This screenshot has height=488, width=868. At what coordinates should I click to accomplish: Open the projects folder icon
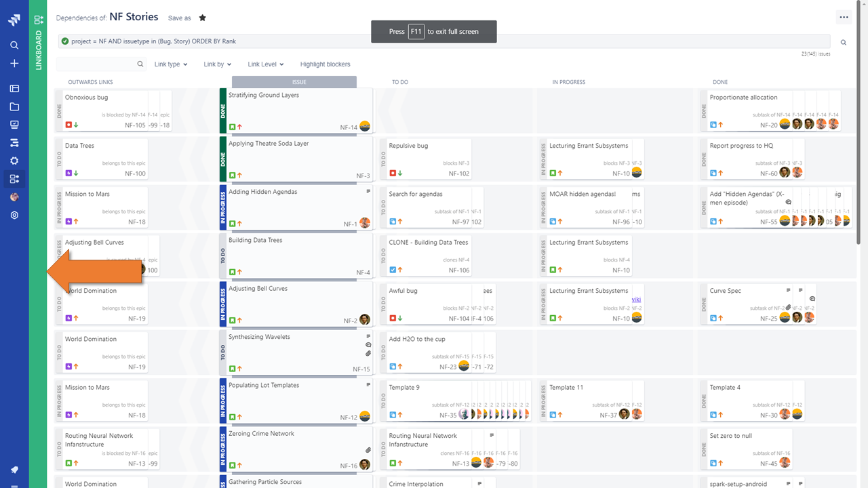(14, 106)
